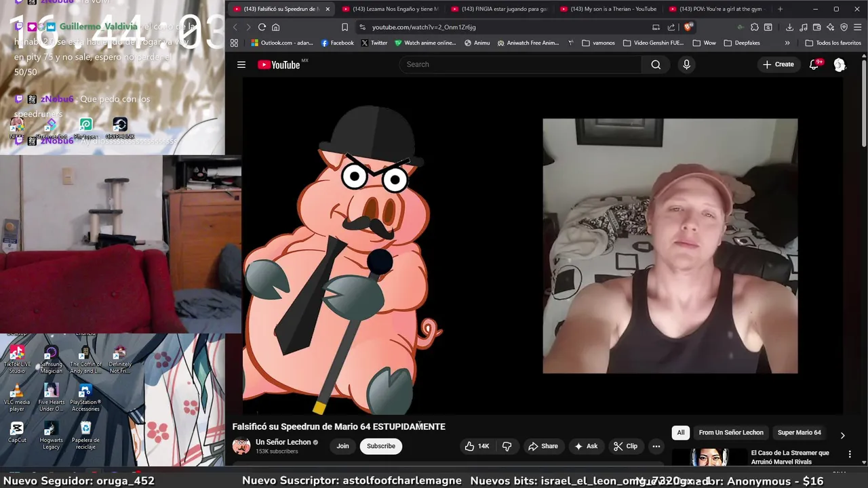Click the YouTube search magnifier button
The height and width of the screenshot is (488, 868).
656,64
